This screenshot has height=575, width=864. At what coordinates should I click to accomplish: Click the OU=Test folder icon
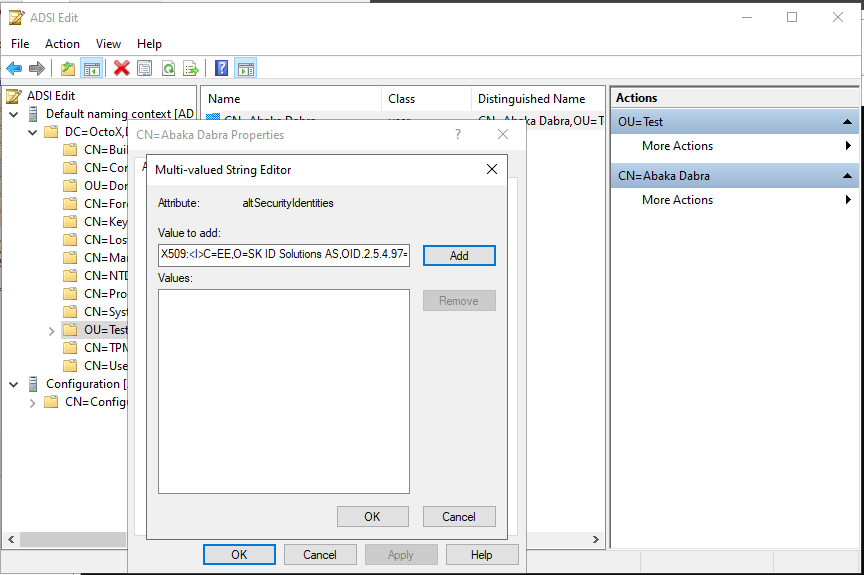point(70,330)
